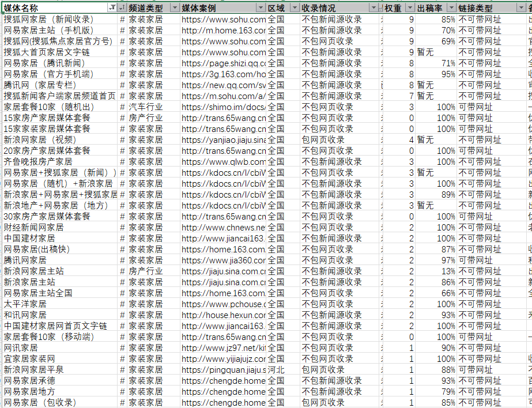Select the 汽车行业 channel type cell

[145, 107]
